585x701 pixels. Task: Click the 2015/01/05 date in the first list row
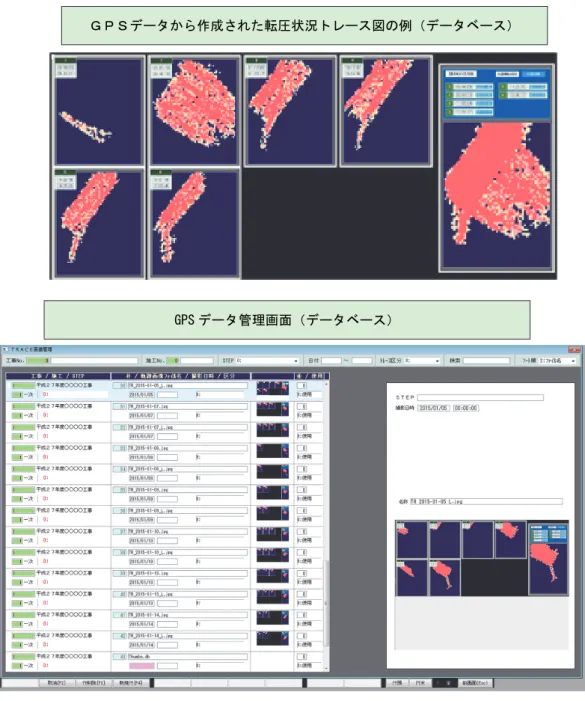142,395
